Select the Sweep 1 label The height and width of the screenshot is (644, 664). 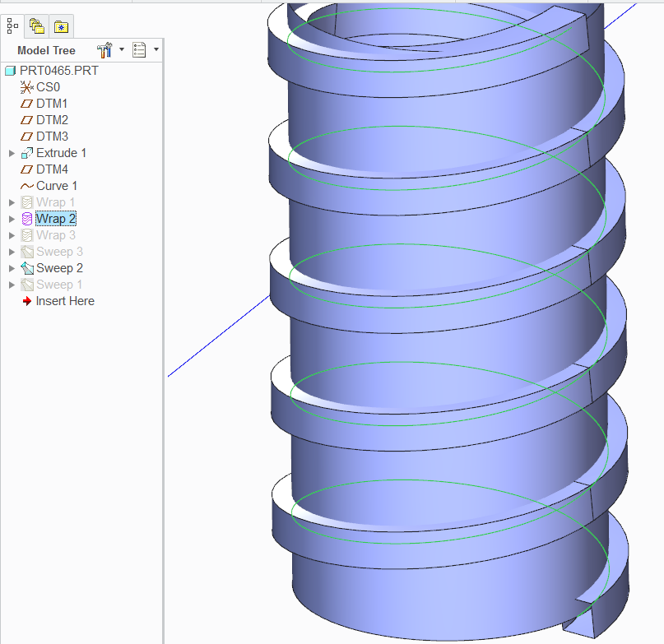click(59, 285)
